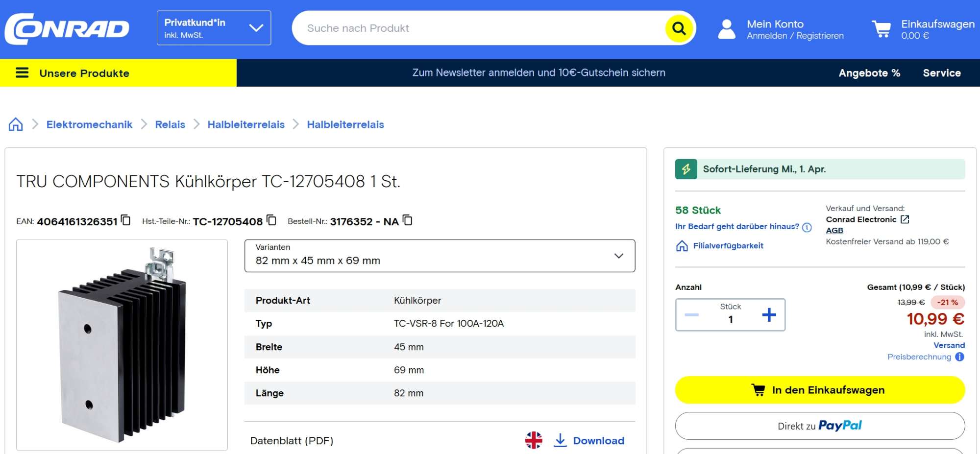
Task: Copy the Bestell-Nr. 3176352
Action: coord(407,220)
